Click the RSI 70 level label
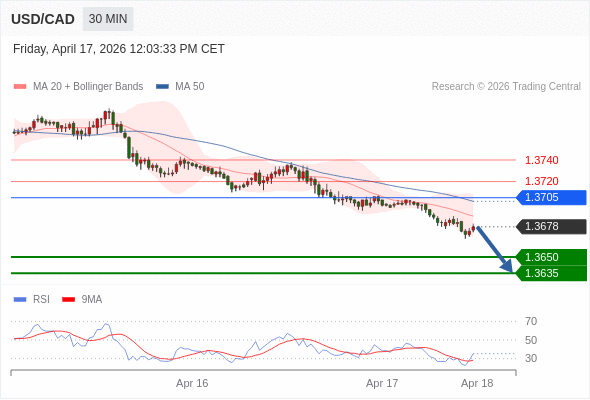Screen dimensions: 590x400 point(531,321)
